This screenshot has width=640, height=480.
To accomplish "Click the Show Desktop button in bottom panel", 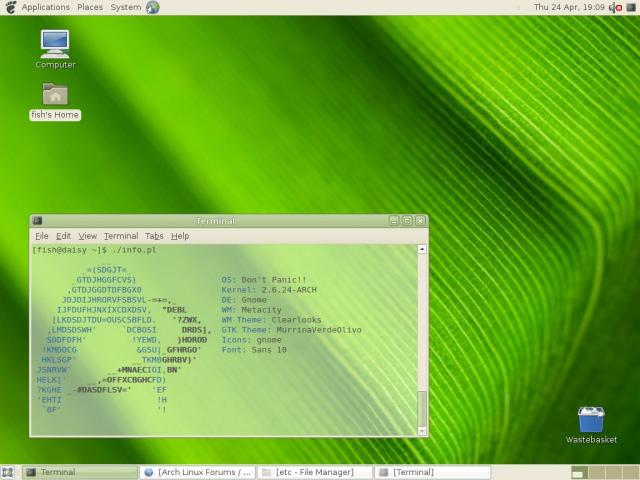I will coord(8,472).
